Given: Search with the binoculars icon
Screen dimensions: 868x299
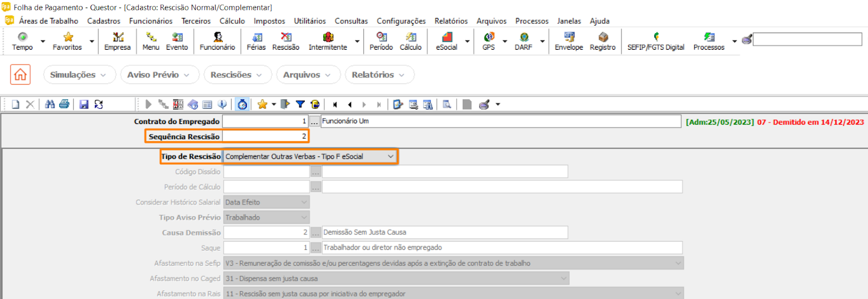Looking at the screenshot, I should (x=50, y=105).
